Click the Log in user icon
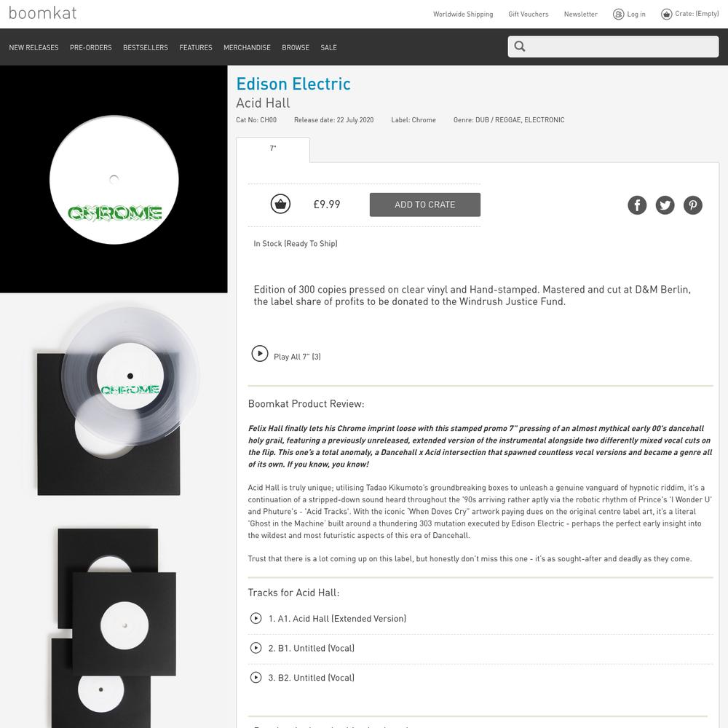This screenshot has height=728, width=728. point(618,15)
